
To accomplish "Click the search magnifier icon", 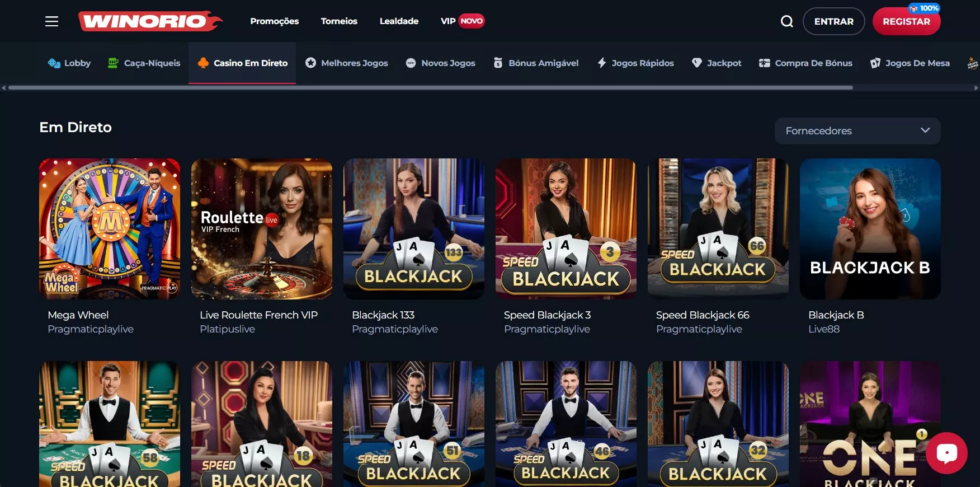I will point(787,21).
